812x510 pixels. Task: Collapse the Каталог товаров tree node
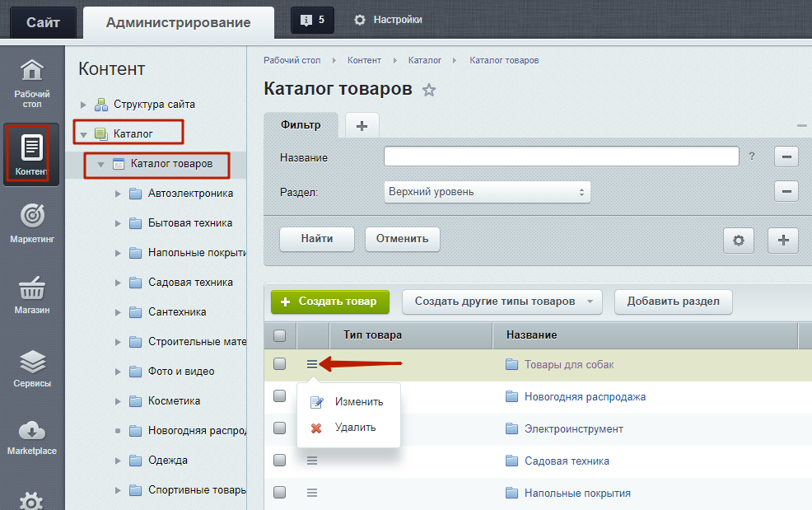tap(101, 164)
